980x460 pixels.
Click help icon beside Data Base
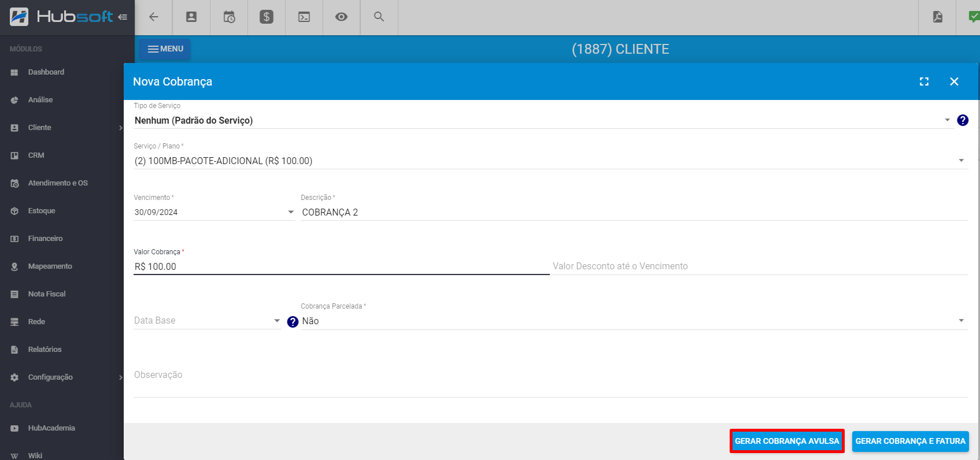(293, 322)
